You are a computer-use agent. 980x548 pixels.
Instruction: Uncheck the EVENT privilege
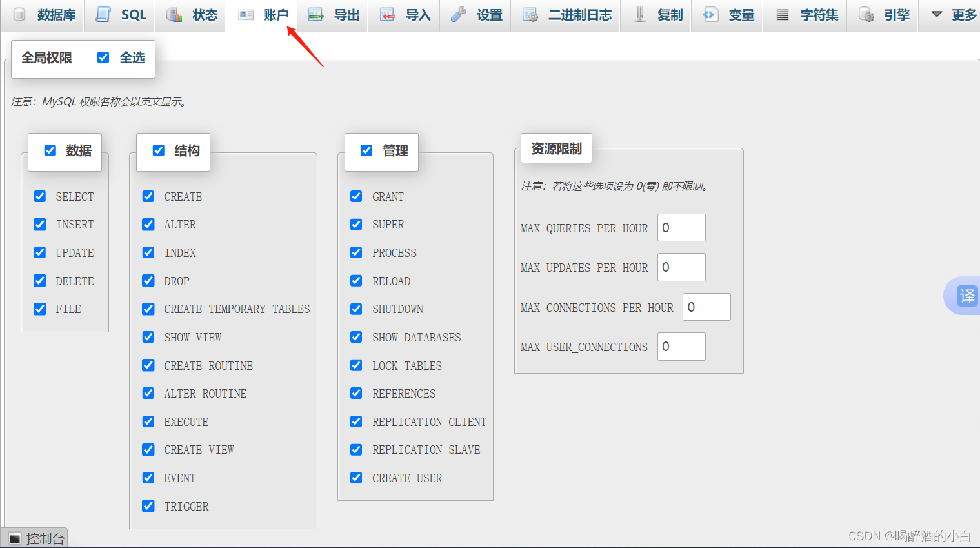click(x=148, y=478)
